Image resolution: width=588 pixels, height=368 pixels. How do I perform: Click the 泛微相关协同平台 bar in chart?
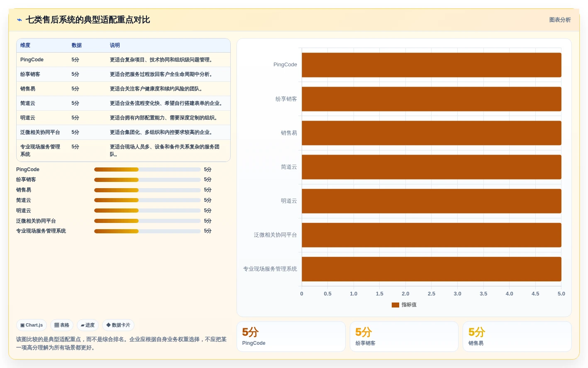pos(432,235)
